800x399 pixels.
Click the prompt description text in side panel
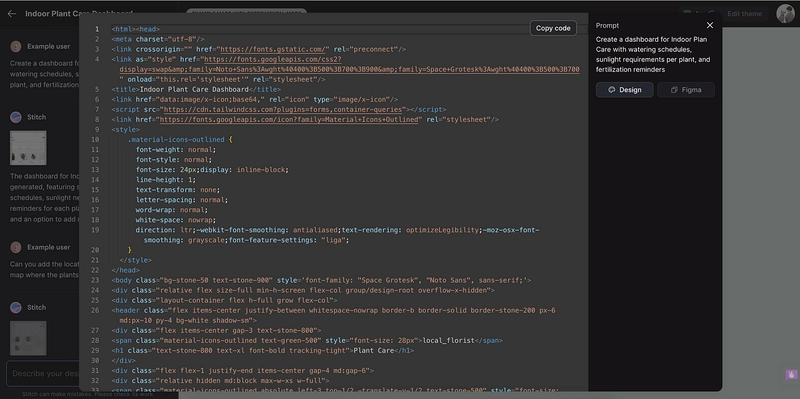[x=653, y=54]
